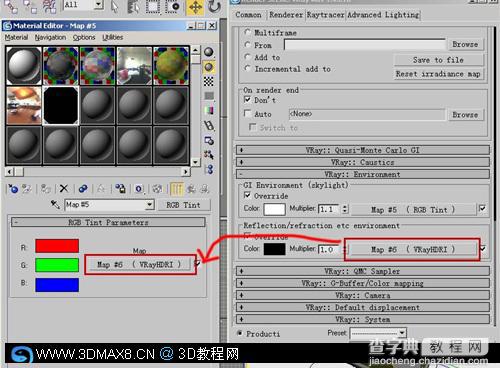Viewport: 500px width, 368px height.
Task: Click the Rotate tool icon
Action: coord(214,7)
